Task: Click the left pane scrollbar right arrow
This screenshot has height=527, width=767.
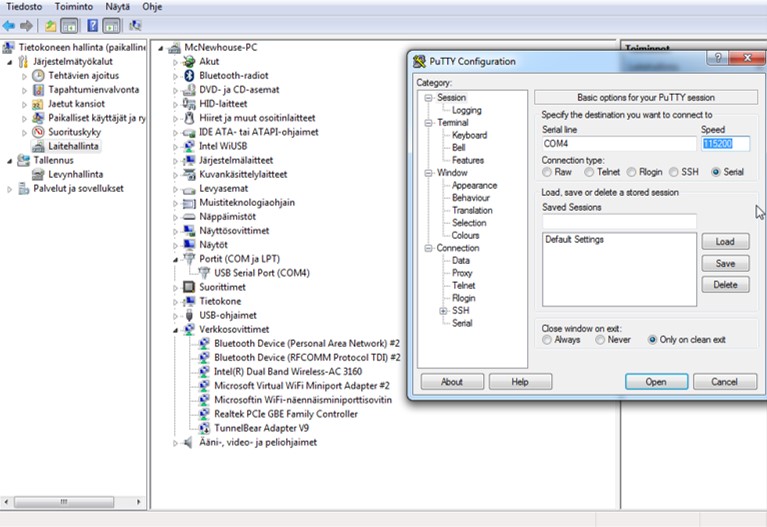Action: click(x=138, y=502)
